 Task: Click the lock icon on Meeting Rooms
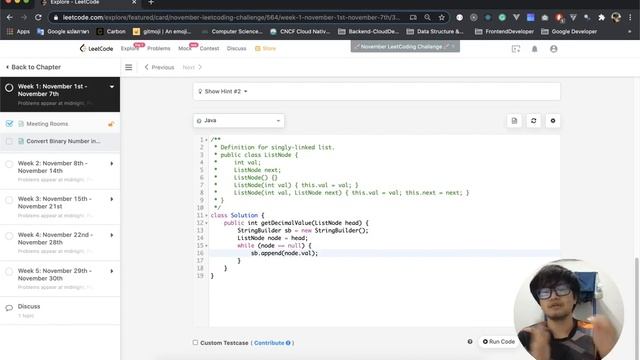tap(111, 124)
